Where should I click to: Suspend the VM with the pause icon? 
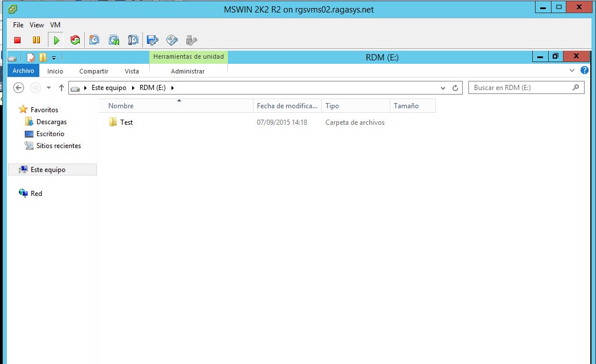36,40
